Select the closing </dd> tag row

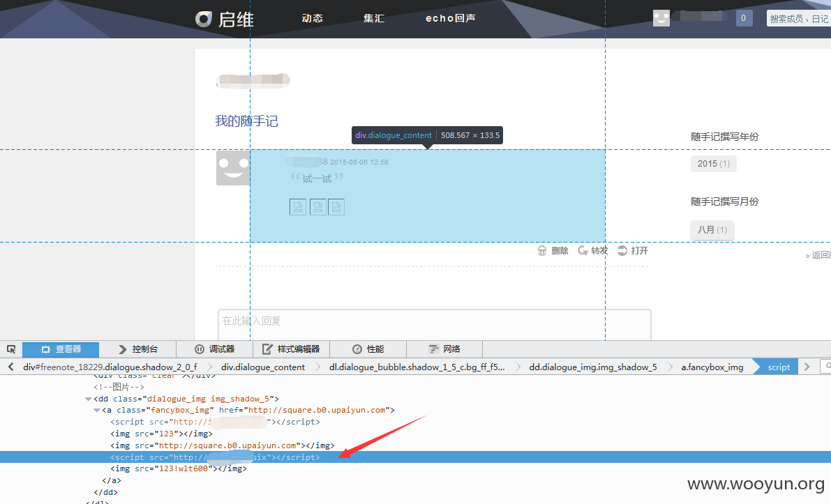tap(105, 492)
